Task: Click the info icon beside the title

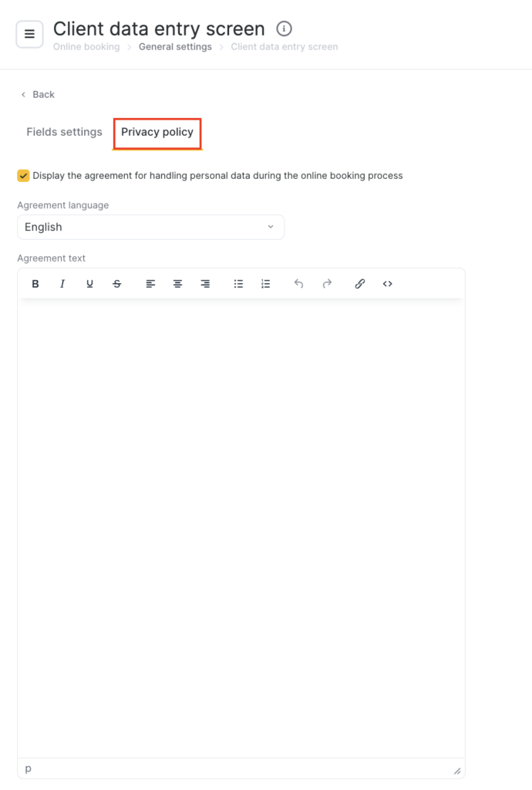Action: coord(285,29)
